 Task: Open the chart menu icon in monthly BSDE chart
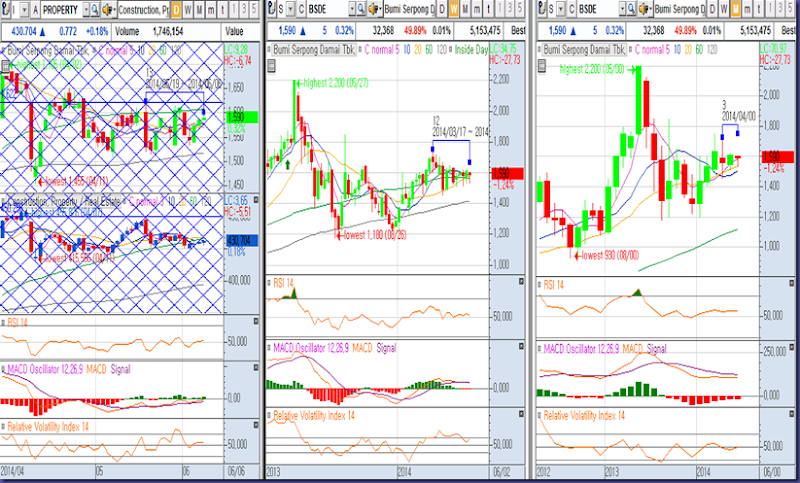point(541,65)
